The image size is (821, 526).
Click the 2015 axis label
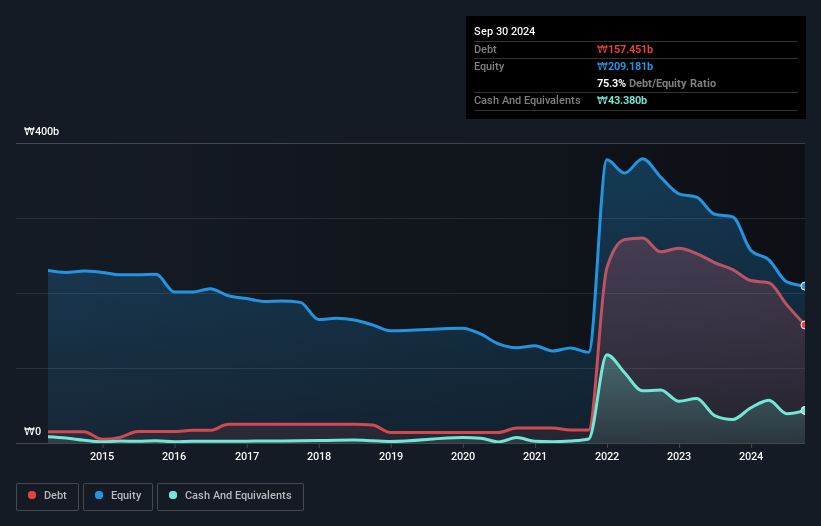click(102, 456)
